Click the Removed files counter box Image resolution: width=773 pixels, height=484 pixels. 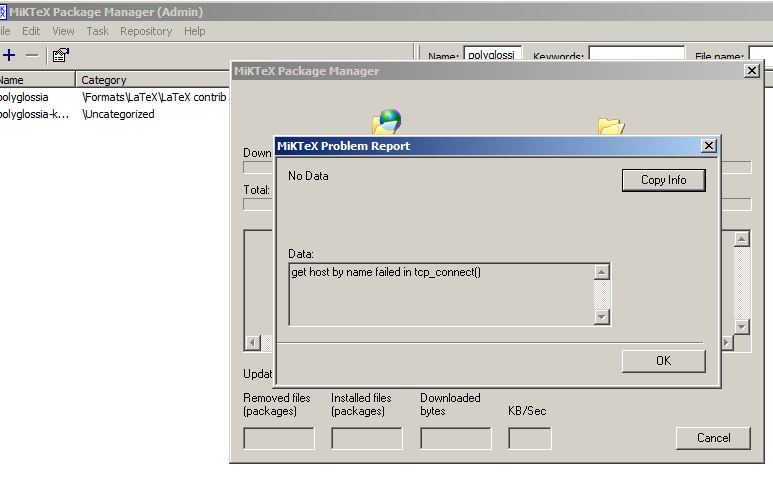(279, 438)
